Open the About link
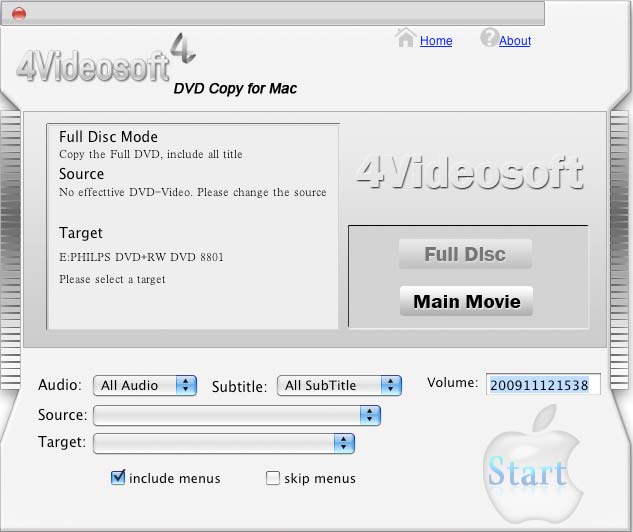Screen dimensions: 633x532 click(x=515, y=41)
